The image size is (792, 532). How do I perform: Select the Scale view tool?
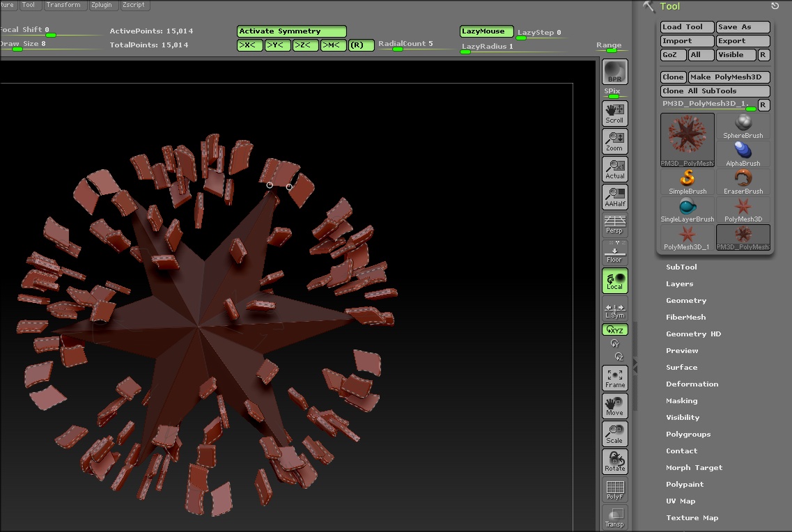(x=614, y=434)
